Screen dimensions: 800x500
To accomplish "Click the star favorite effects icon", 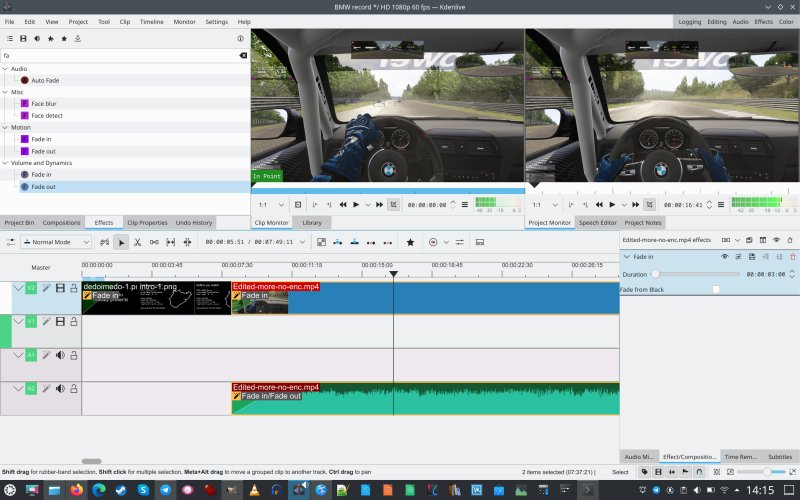I will click(x=65, y=39).
